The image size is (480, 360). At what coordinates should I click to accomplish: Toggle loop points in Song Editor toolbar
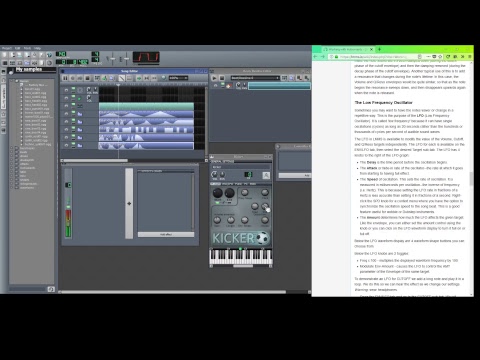(146, 78)
